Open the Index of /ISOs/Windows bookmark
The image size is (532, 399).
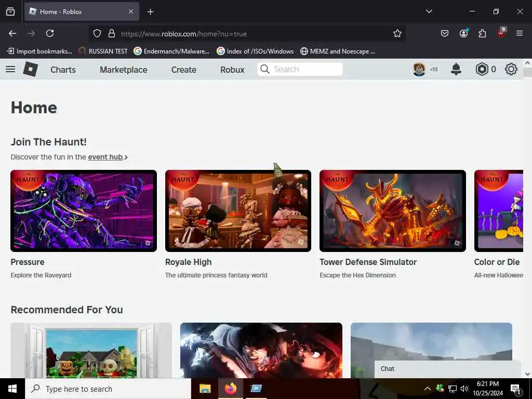click(255, 51)
